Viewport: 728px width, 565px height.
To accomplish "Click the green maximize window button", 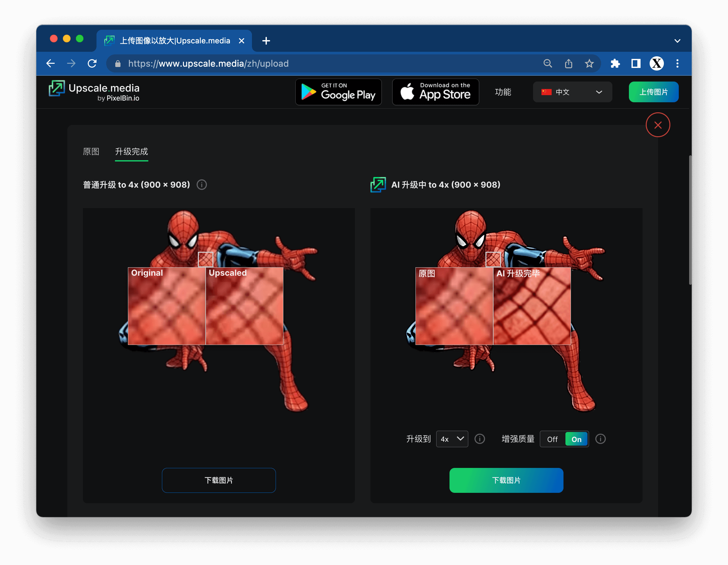I will (80, 39).
